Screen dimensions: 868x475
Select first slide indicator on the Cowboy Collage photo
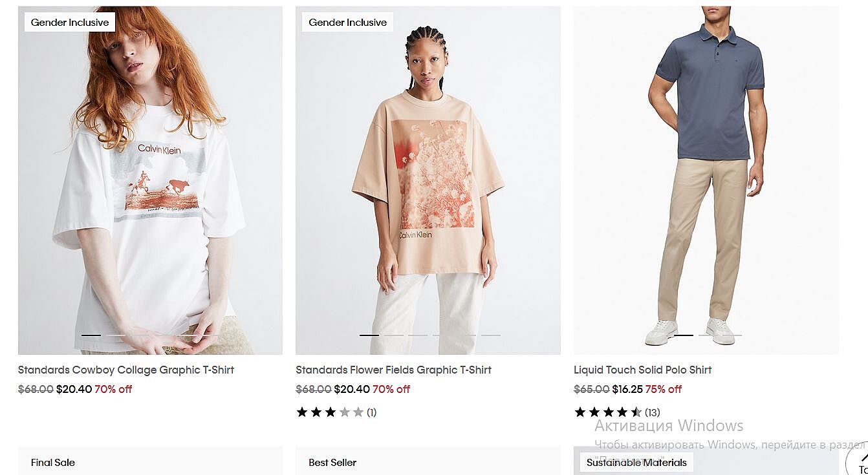click(91, 335)
